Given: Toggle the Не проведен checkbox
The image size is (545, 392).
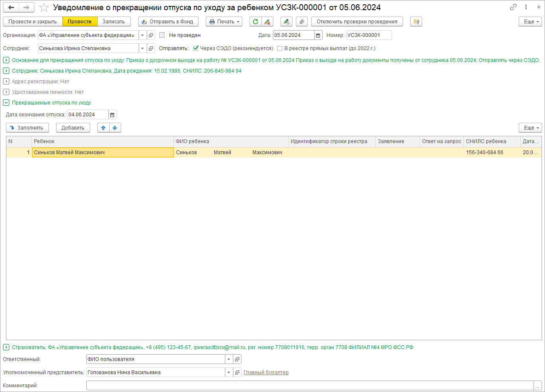Looking at the screenshot, I should coord(162,35).
